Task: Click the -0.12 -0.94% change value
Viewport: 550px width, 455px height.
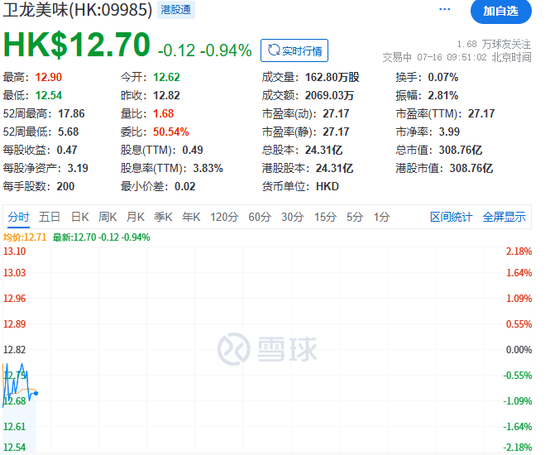Action: click(205, 50)
